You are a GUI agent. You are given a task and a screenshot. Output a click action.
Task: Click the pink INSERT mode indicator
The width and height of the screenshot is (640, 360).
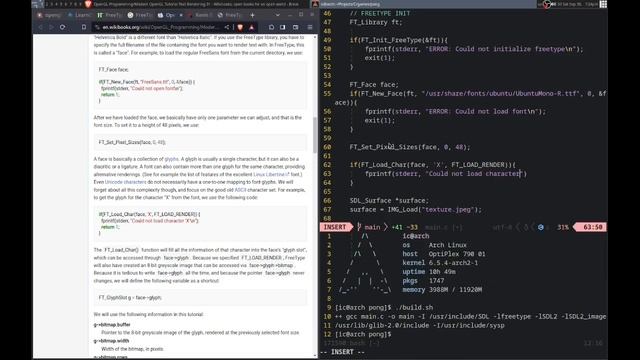tap(335, 227)
